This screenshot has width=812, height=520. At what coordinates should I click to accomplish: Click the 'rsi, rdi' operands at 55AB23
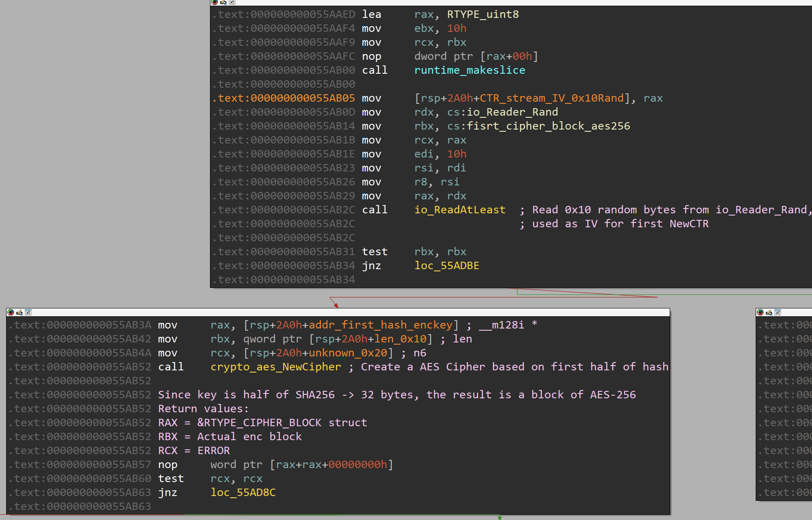(x=440, y=168)
